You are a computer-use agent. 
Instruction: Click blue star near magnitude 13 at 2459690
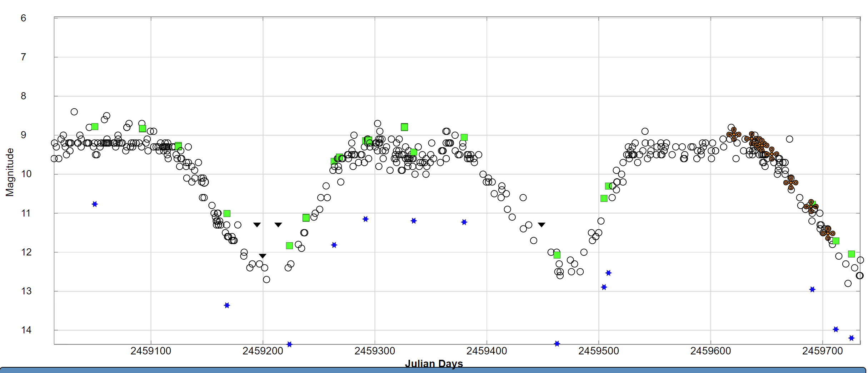point(812,289)
